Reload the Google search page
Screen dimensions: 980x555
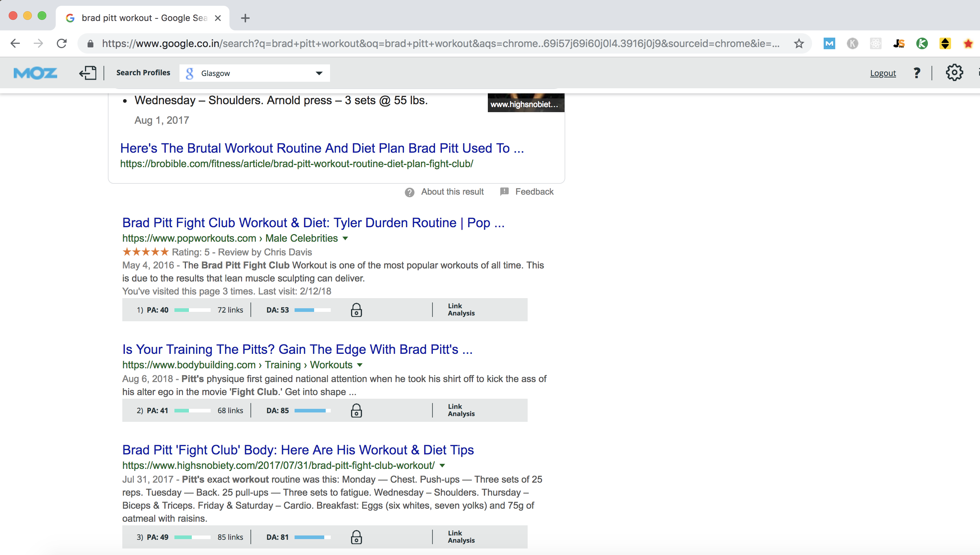62,43
